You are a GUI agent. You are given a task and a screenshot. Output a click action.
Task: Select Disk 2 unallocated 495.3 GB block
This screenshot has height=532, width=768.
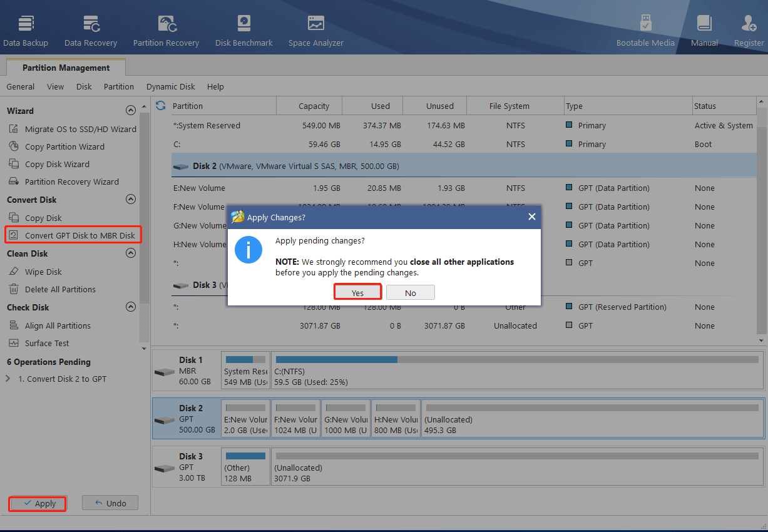(x=591, y=419)
